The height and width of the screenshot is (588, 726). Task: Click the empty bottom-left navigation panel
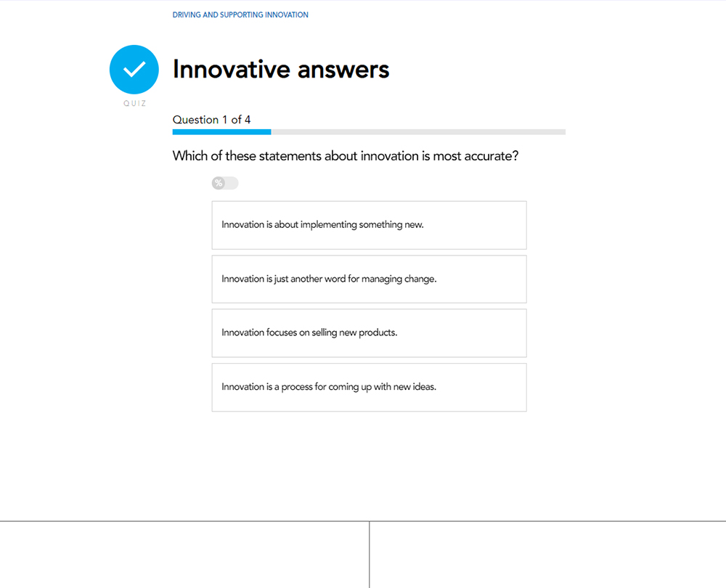click(x=184, y=555)
